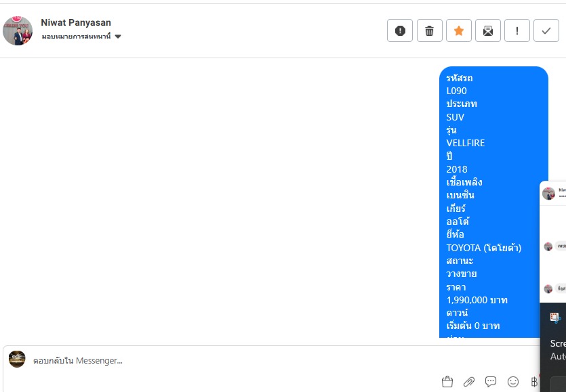The width and height of the screenshot is (566, 392).
Task: Flag conversation with exclamation mark icon
Action: 517,30
